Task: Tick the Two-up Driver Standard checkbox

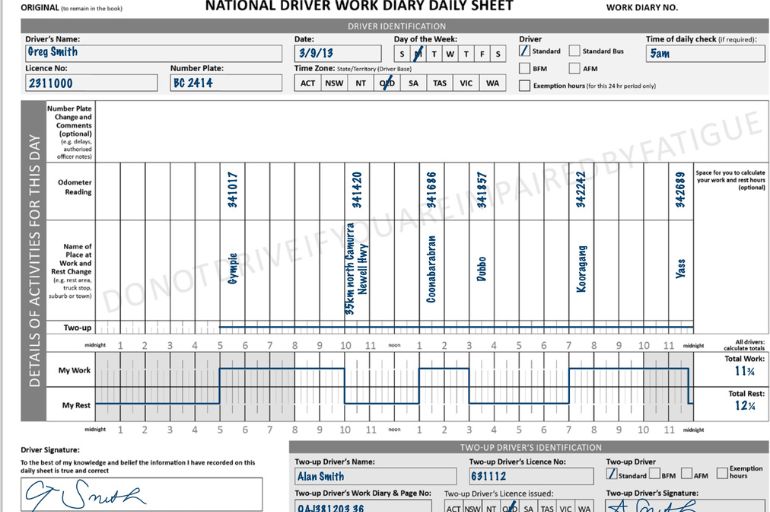Action: click(612, 474)
